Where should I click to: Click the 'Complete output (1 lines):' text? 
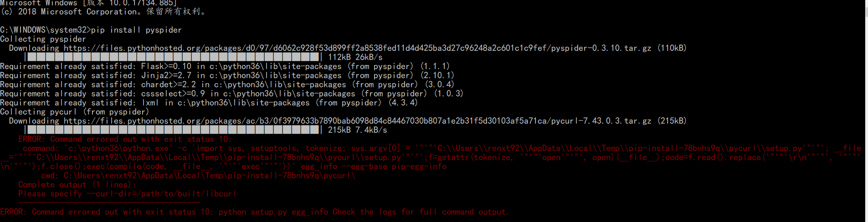77,185
